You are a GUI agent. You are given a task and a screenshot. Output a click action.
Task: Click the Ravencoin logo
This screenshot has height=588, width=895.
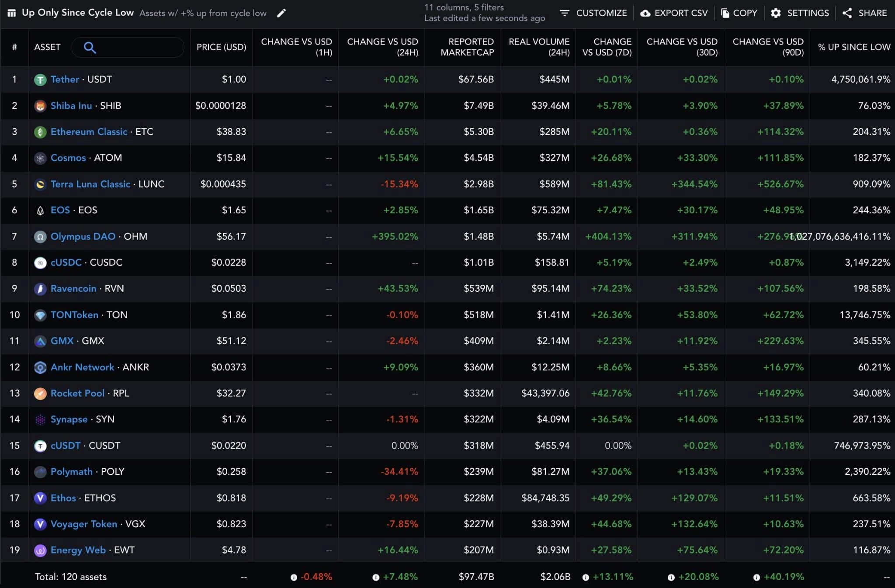[40, 289]
